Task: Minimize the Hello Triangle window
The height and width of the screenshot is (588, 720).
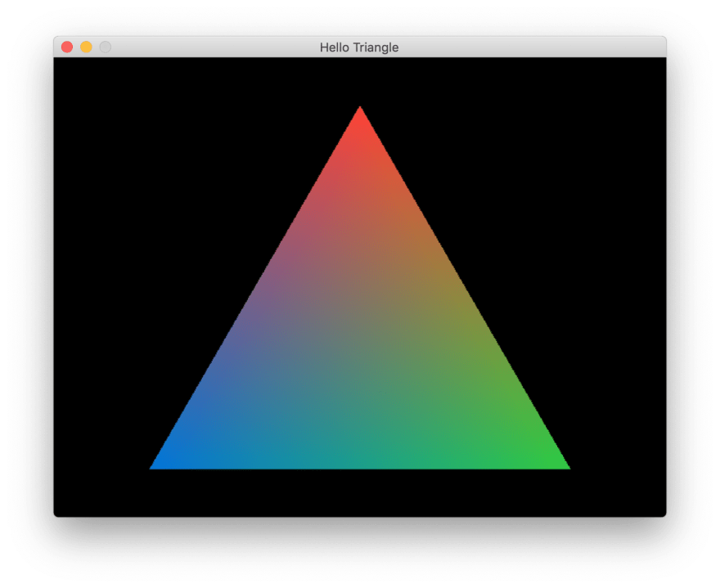Action: coord(87,47)
